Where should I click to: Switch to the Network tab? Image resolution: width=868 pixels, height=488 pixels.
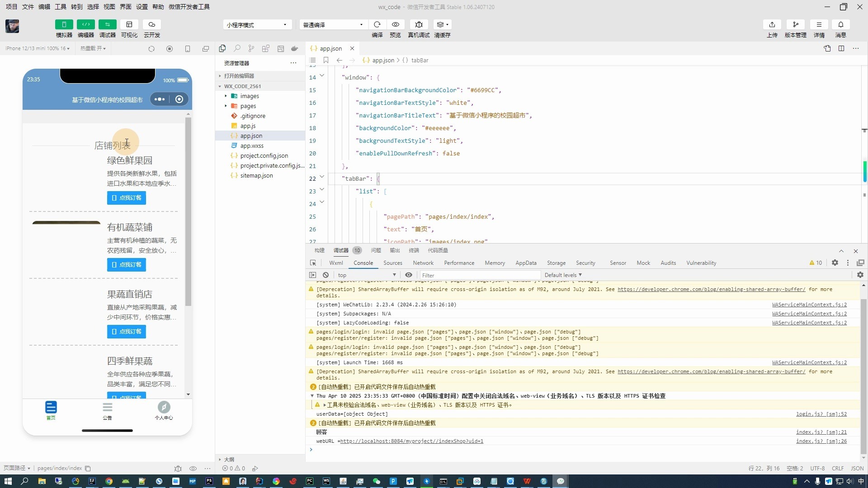point(423,263)
